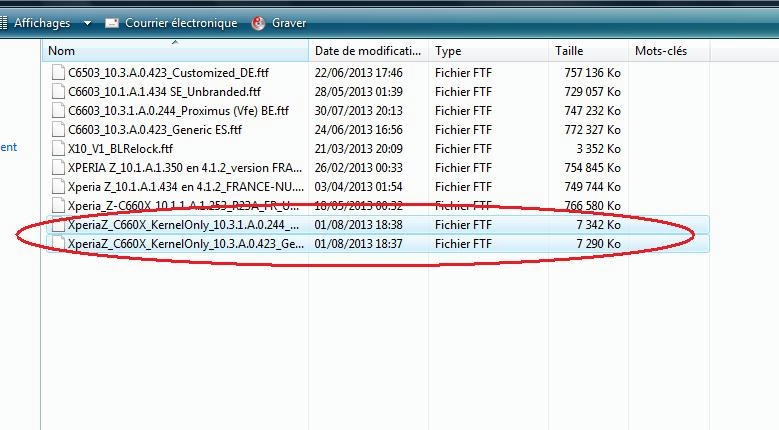Select file icon of KernelOnly_10.3.A.0.423_Ge file

pos(59,244)
